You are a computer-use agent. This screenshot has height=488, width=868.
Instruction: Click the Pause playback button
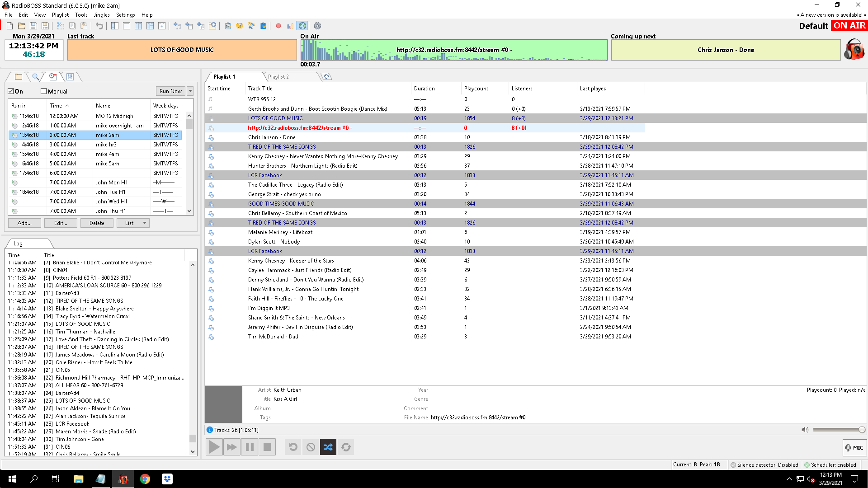(x=250, y=447)
